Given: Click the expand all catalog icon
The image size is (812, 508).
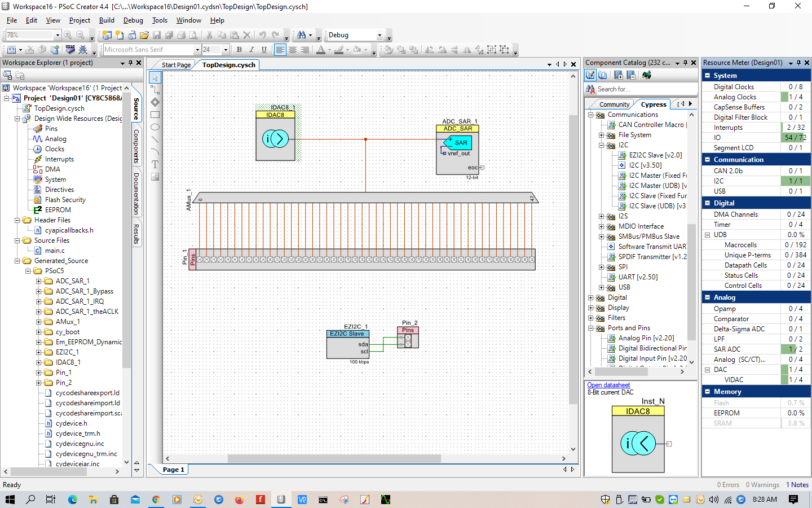Looking at the screenshot, I should point(619,75).
